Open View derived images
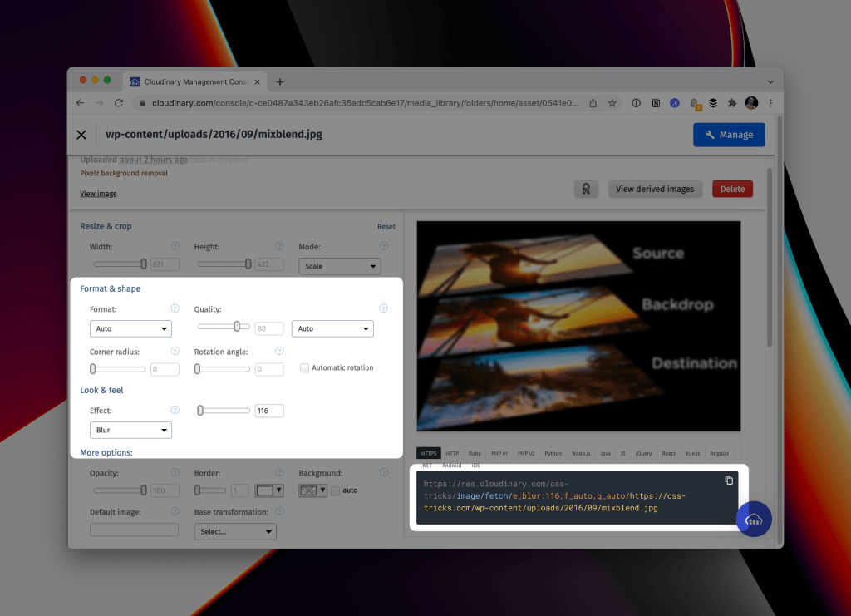851x616 pixels. (x=655, y=189)
